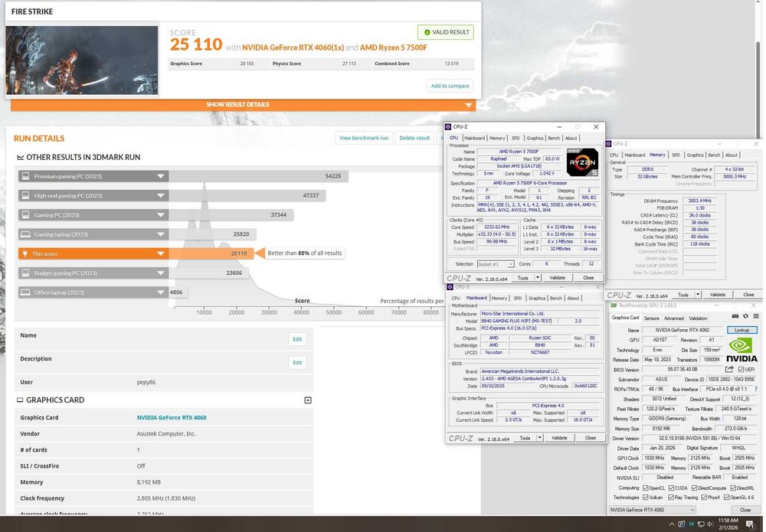This screenshot has height=532, width=766.
Task: Click Edit button for Description field
Action: 297,363
